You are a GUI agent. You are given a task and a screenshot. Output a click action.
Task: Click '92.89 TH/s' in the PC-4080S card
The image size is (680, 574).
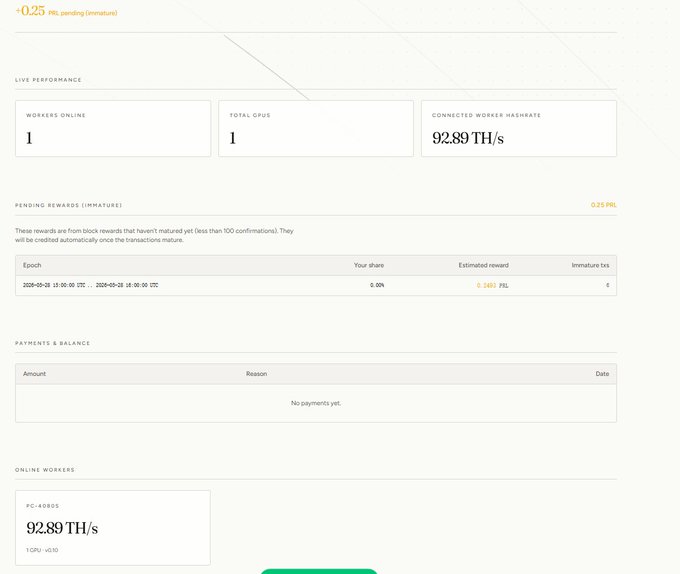[62, 528]
